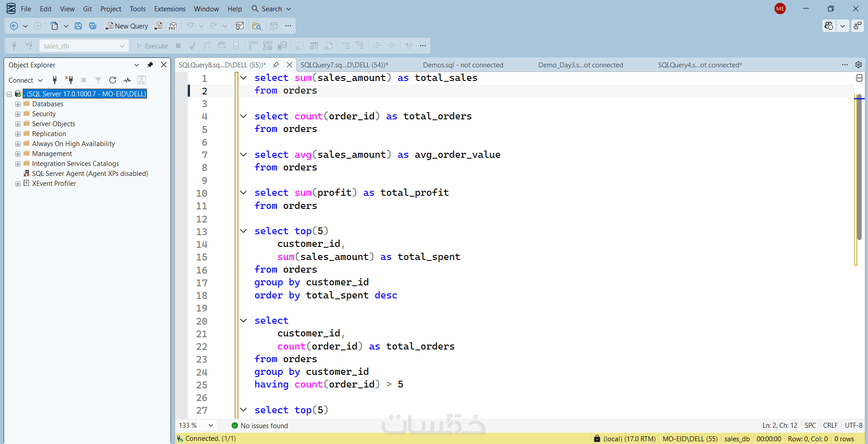Image resolution: width=868 pixels, height=444 pixels.
Task: Switch to the SQLQuery7 tab
Action: pyautogui.click(x=344, y=65)
